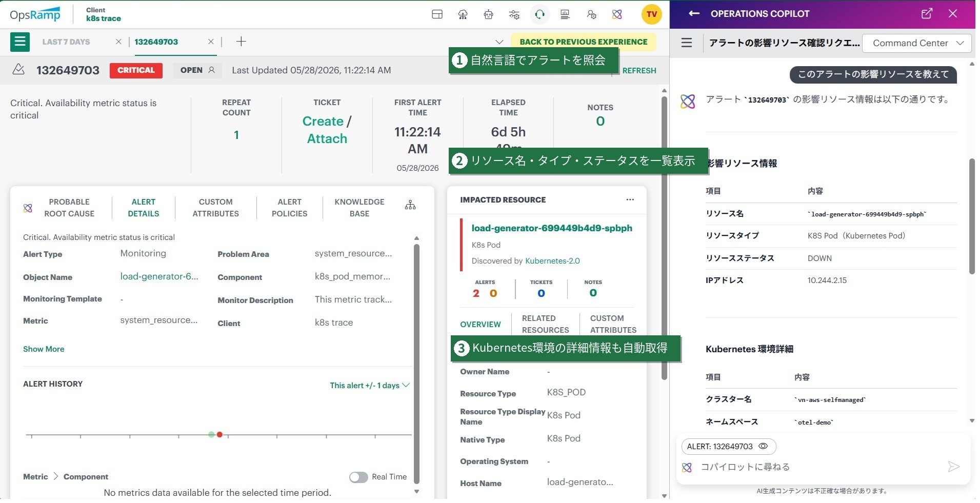Open the Copilot conversation list hamburger icon
The width and height of the screenshot is (980, 503).
click(687, 43)
